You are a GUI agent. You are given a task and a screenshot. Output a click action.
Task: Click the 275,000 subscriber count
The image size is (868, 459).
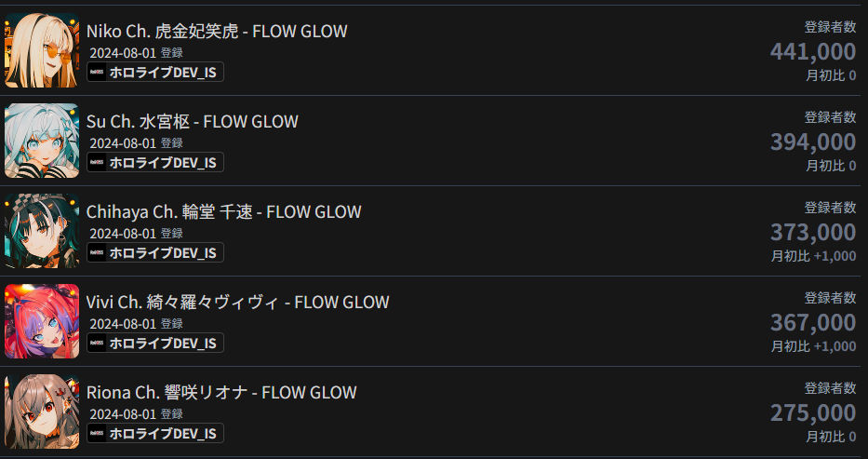click(813, 412)
